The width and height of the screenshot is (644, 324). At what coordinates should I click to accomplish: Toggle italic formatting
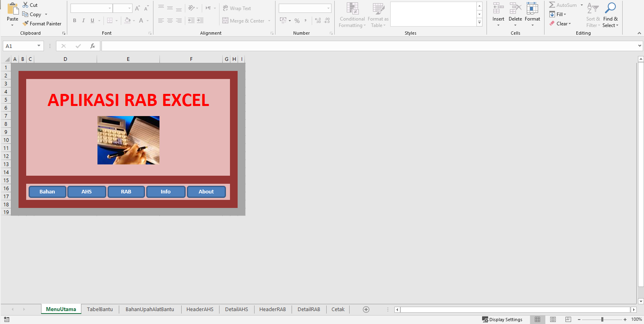pos(83,21)
